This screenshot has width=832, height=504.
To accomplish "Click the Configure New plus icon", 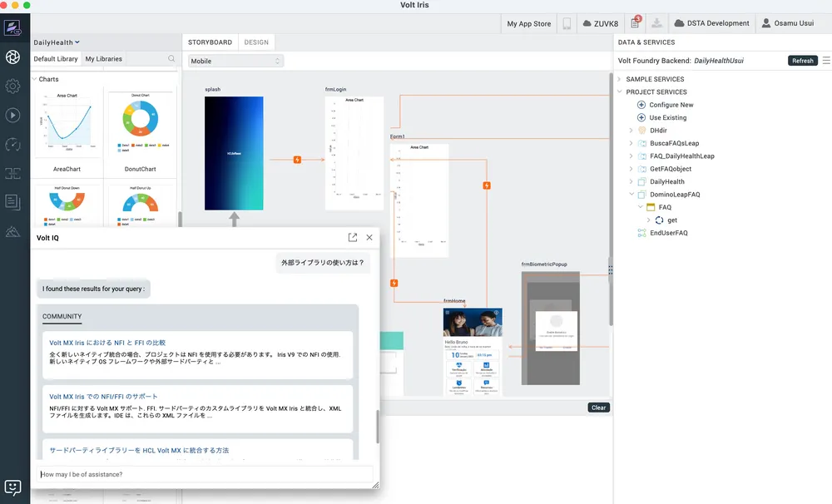I will coord(641,105).
